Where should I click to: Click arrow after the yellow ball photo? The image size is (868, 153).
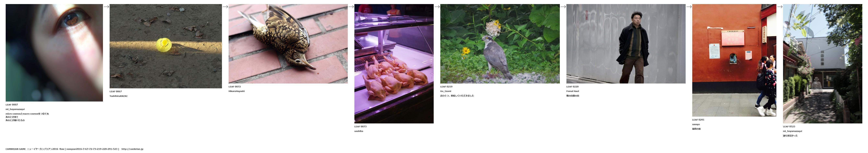[225, 7]
